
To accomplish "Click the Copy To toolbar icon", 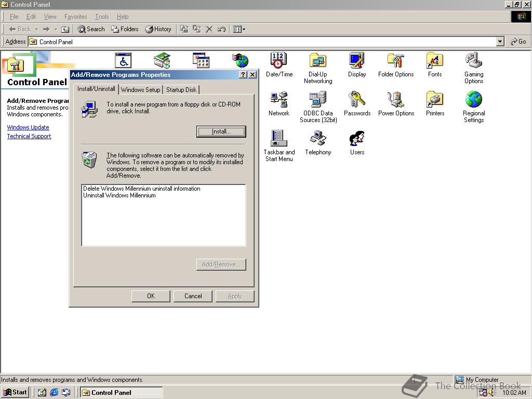I will [x=197, y=29].
